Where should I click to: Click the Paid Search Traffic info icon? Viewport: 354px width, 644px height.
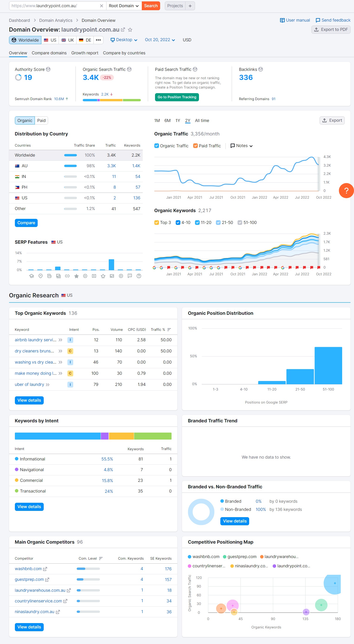(x=195, y=69)
